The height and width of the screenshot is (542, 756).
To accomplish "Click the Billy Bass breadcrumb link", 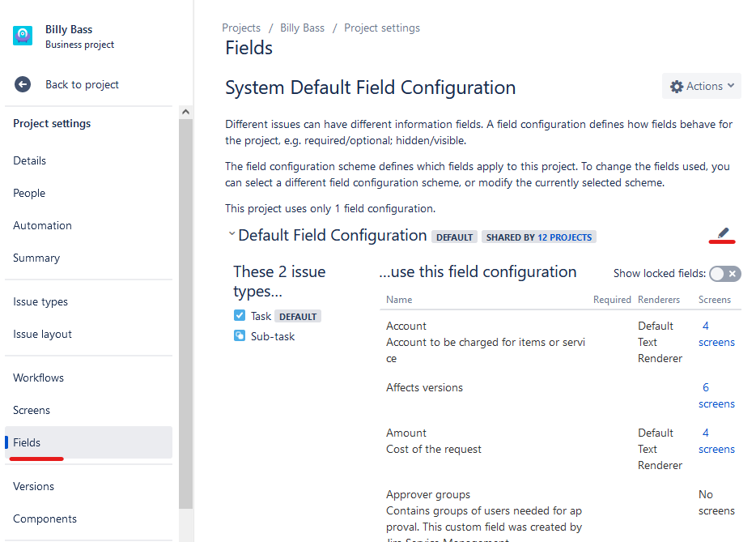I will pos(302,28).
